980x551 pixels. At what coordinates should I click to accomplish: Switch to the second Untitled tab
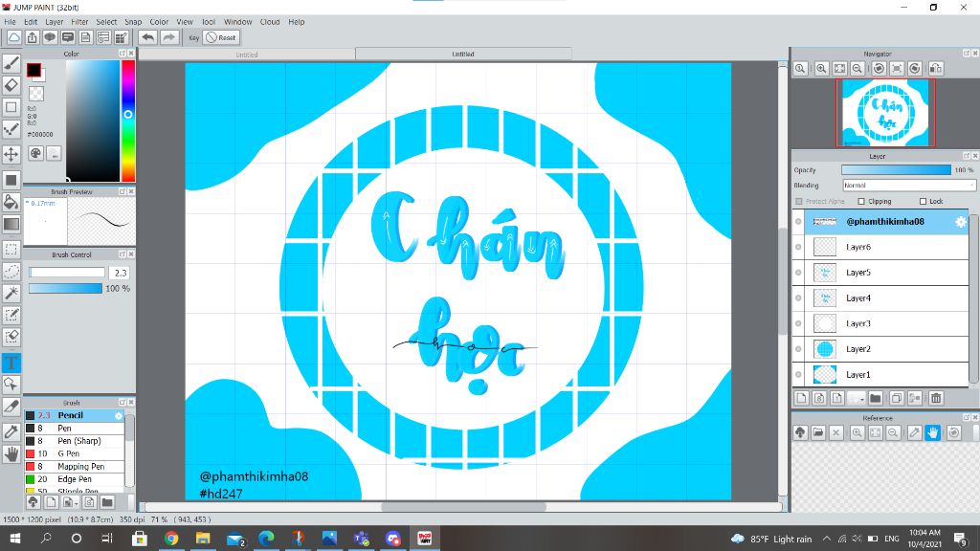click(463, 55)
